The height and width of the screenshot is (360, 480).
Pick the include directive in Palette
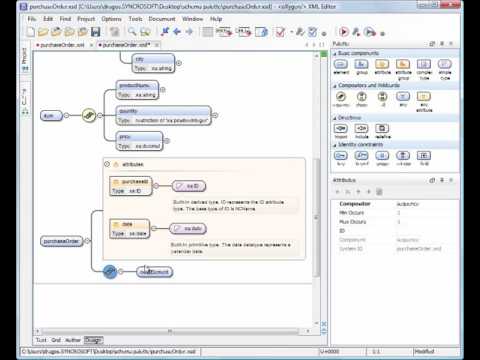[361, 131]
